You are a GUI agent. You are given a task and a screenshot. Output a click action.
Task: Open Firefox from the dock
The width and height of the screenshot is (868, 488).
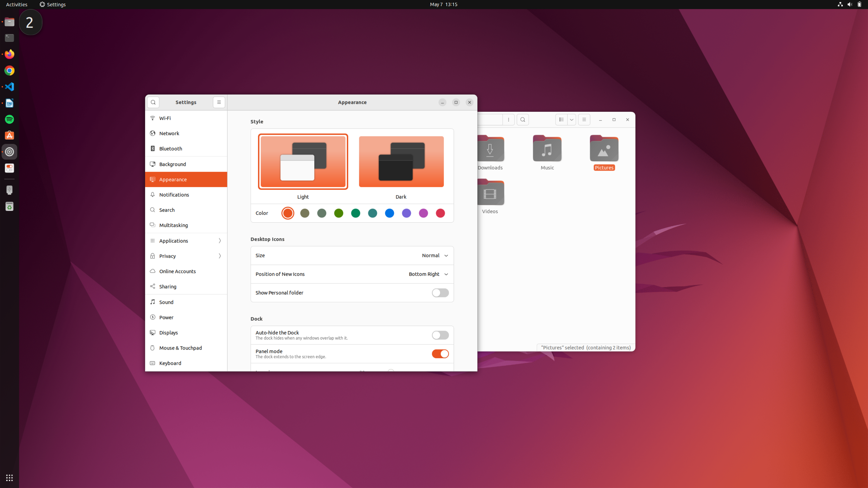[x=10, y=54]
